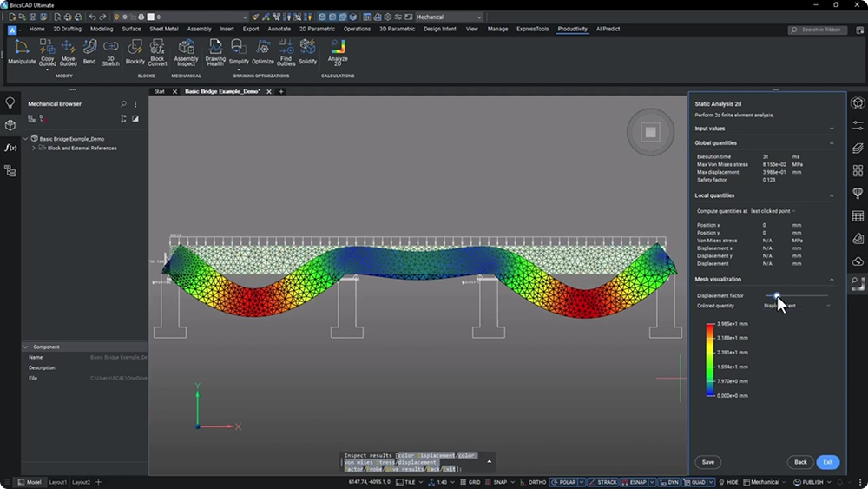868x489 pixels.
Task: Click the Analyze 2D icon
Action: point(338,47)
